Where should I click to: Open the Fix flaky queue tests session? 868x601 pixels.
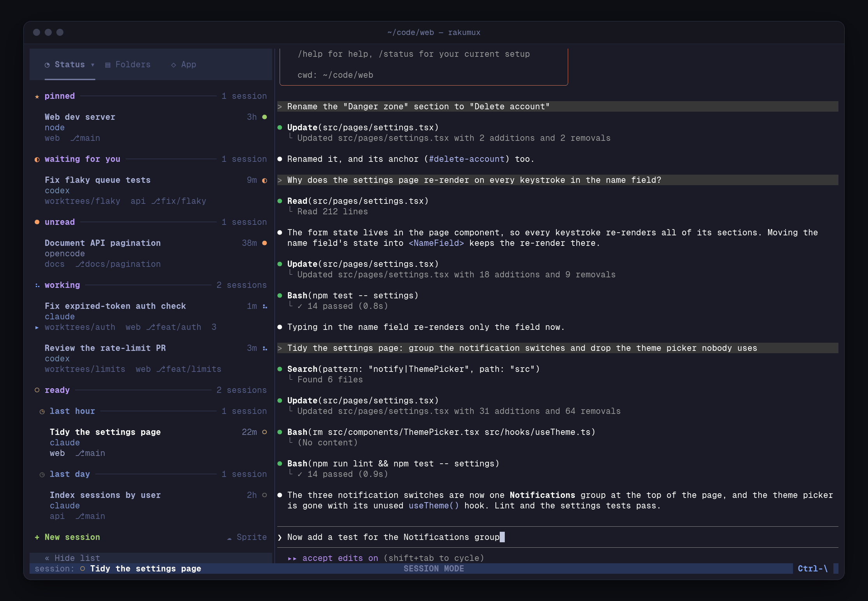point(151,191)
